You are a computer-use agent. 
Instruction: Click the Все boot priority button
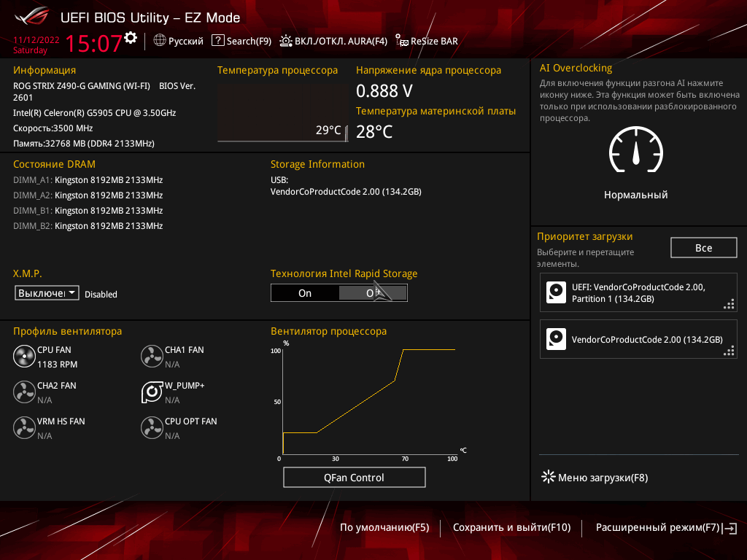click(704, 248)
